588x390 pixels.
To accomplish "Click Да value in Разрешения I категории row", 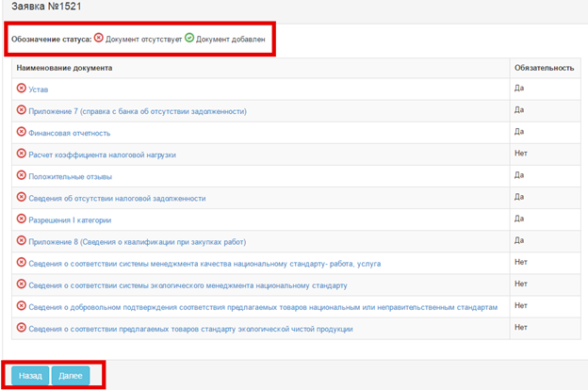I will (519, 219).
